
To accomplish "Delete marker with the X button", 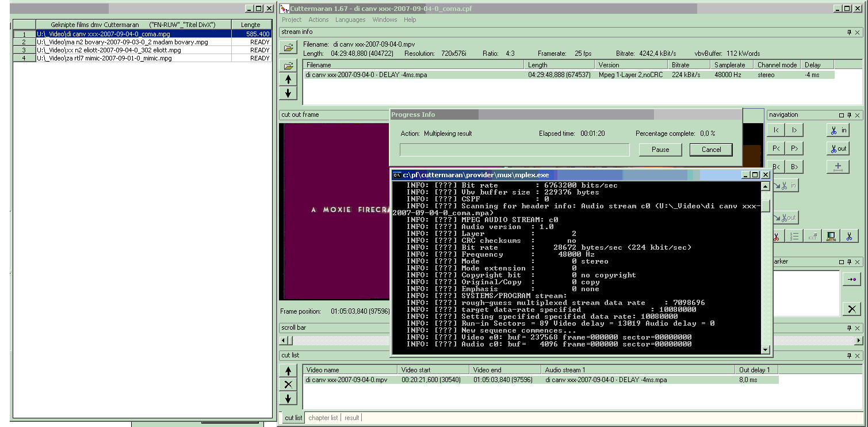I will (x=851, y=309).
